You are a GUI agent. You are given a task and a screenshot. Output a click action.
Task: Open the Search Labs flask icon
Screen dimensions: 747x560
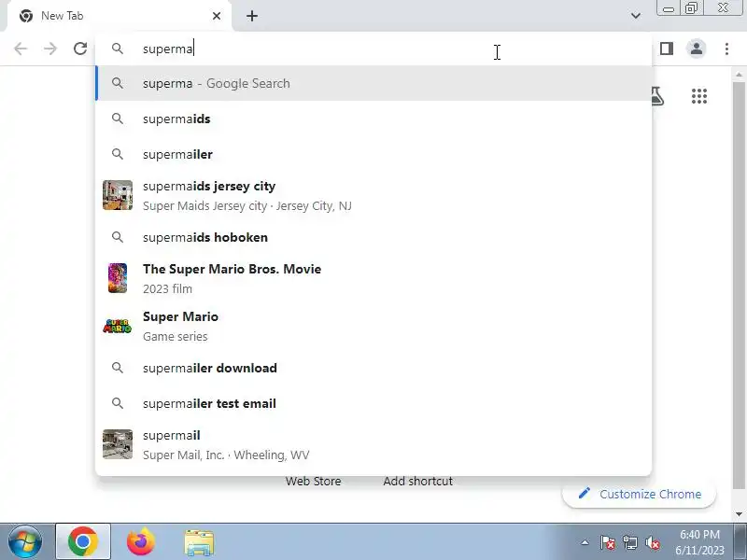tap(657, 96)
